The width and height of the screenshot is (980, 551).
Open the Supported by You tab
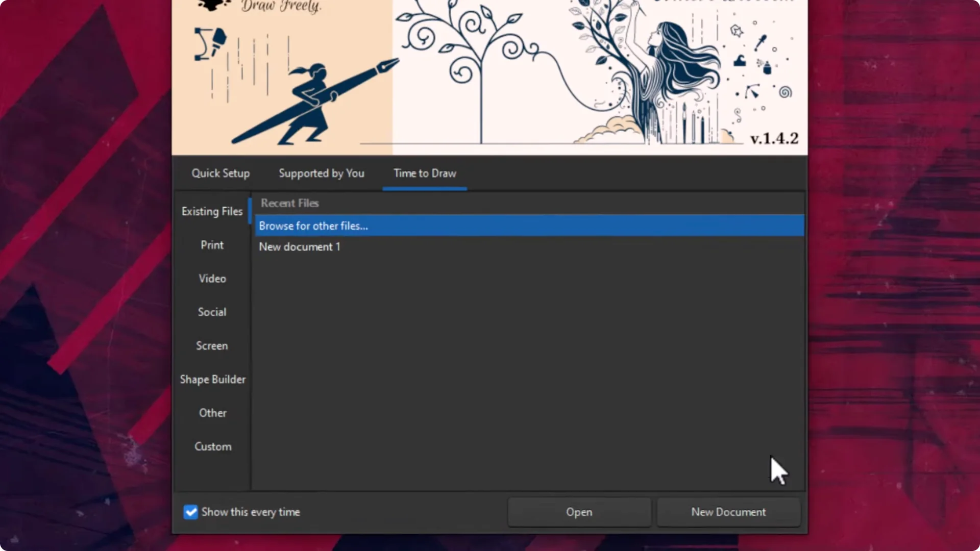click(321, 173)
